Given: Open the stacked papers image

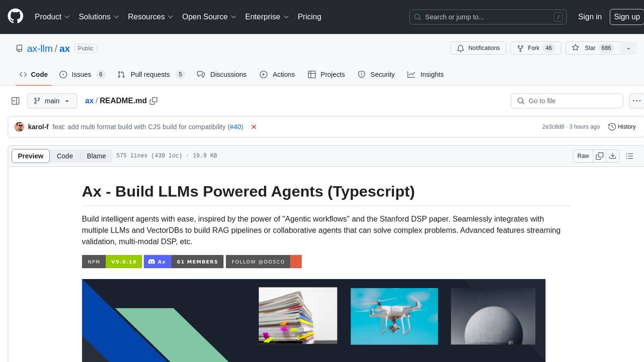Looking at the screenshot, I should coord(298,316).
